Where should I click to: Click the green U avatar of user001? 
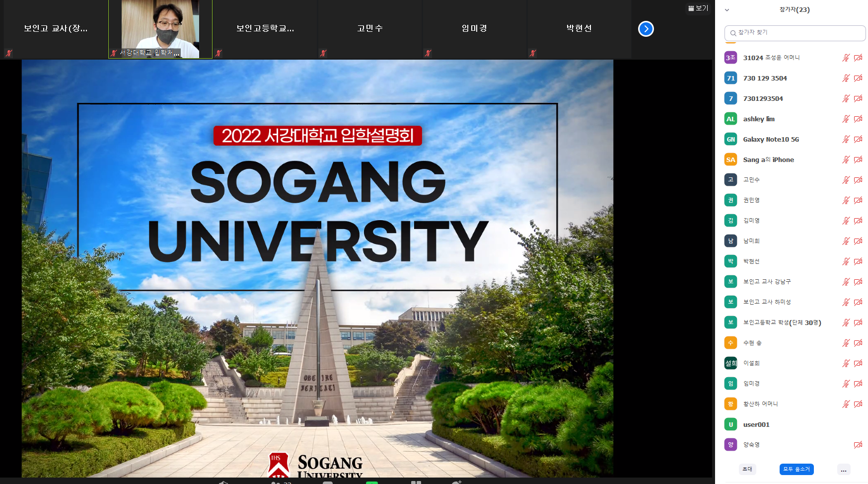730,424
